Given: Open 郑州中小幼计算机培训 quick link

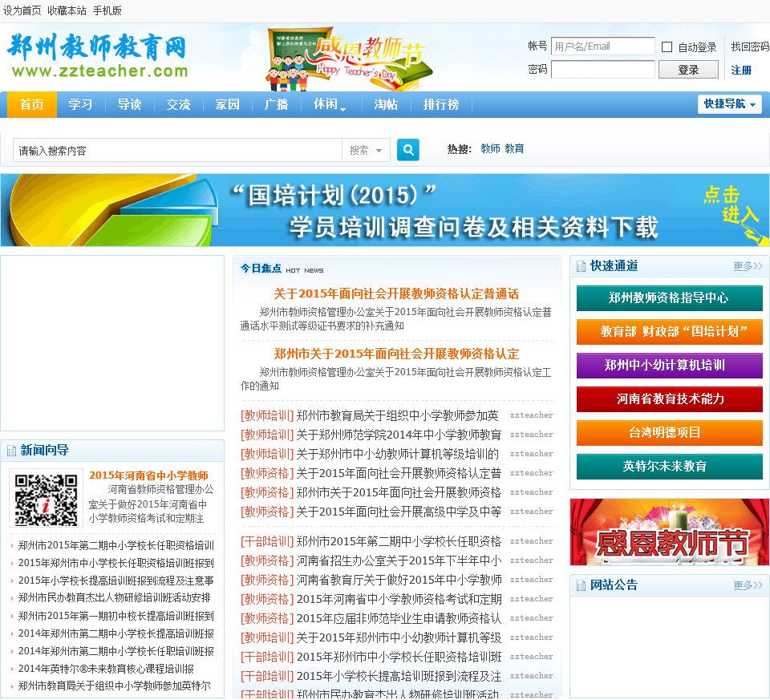Looking at the screenshot, I should tap(669, 365).
